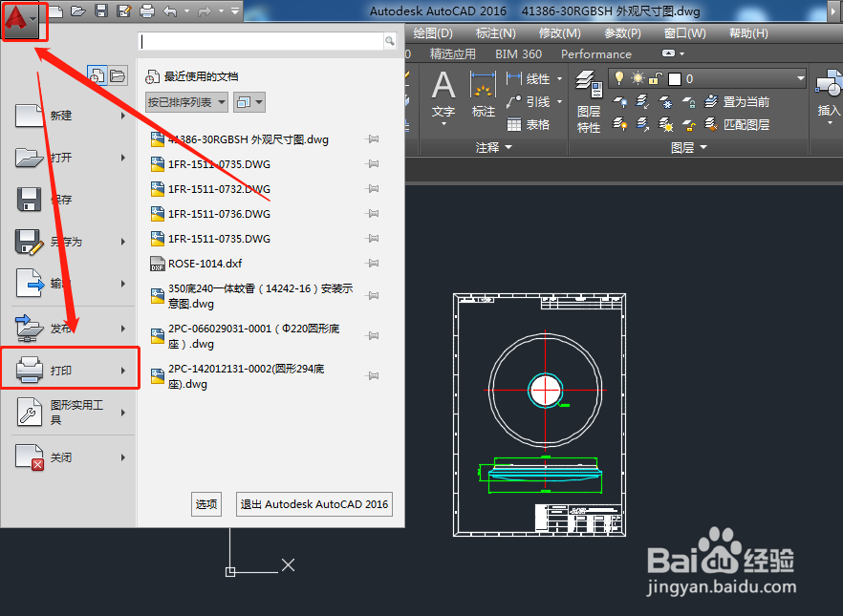
Task: Click layer 0 white color swatch
Action: pos(674,79)
